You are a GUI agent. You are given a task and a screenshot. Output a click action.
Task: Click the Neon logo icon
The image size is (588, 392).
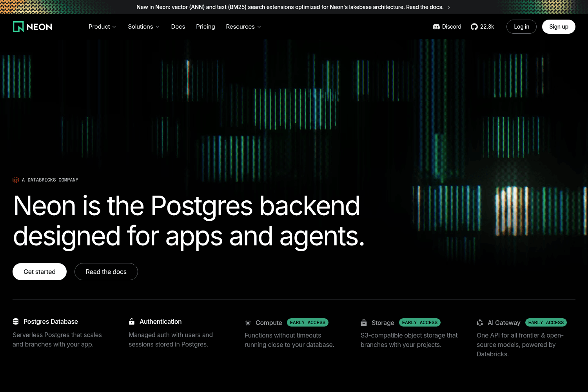tap(18, 27)
